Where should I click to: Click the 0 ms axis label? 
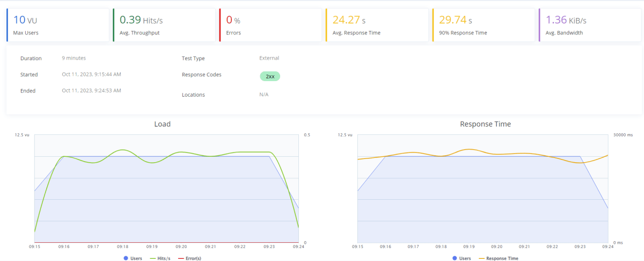point(617,243)
